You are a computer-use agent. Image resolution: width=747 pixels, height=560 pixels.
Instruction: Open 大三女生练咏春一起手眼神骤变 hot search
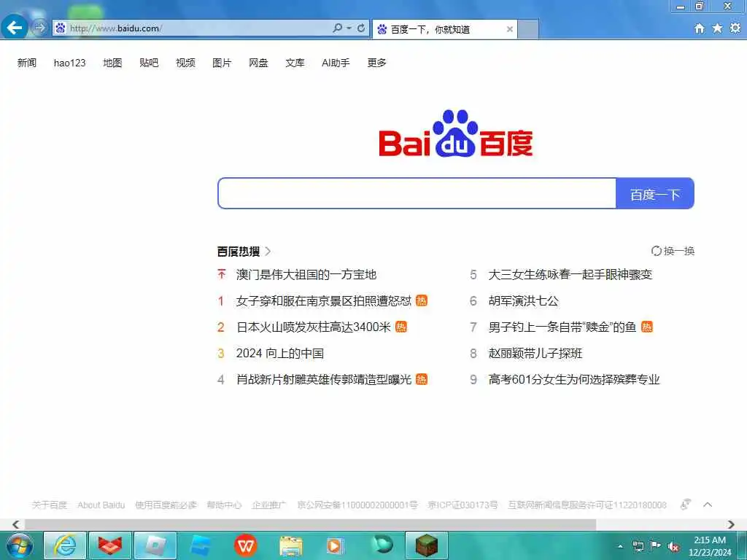tap(570, 275)
